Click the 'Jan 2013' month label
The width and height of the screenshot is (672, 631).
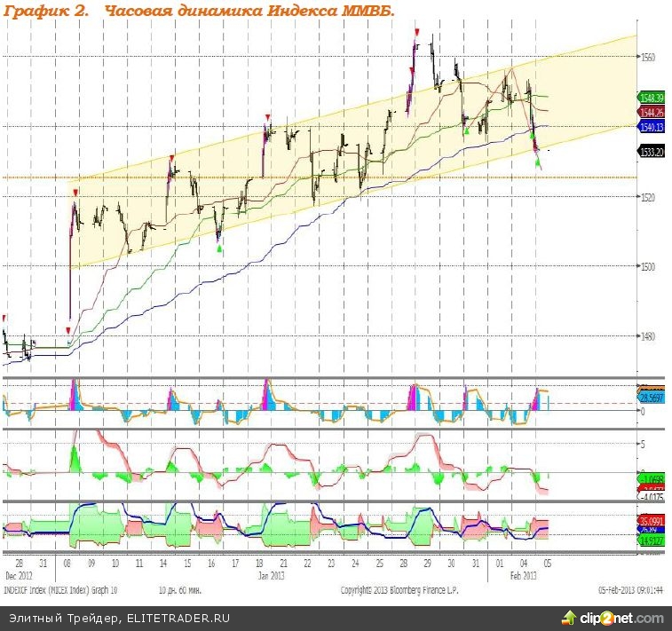coord(270,575)
